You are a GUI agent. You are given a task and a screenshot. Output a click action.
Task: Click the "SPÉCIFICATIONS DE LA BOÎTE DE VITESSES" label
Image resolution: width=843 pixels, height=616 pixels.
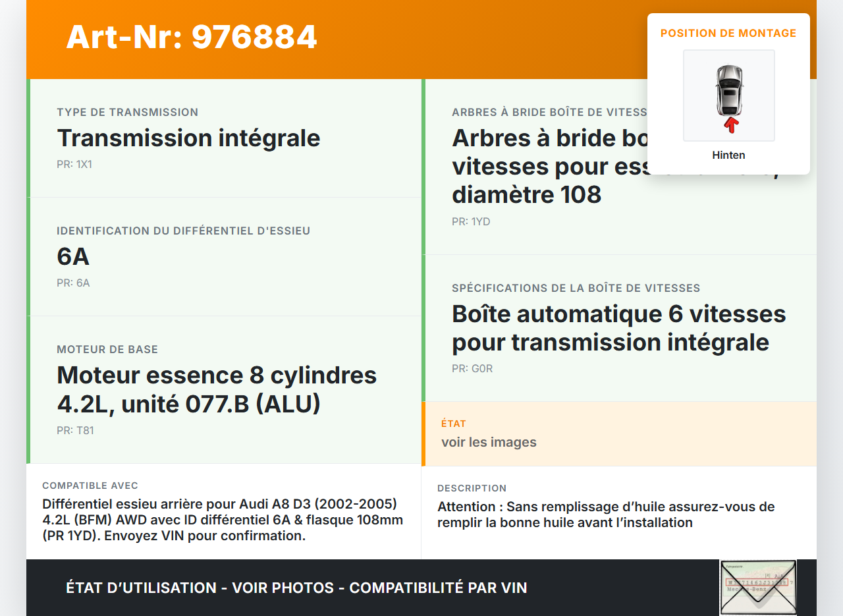click(x=576, y=288)
